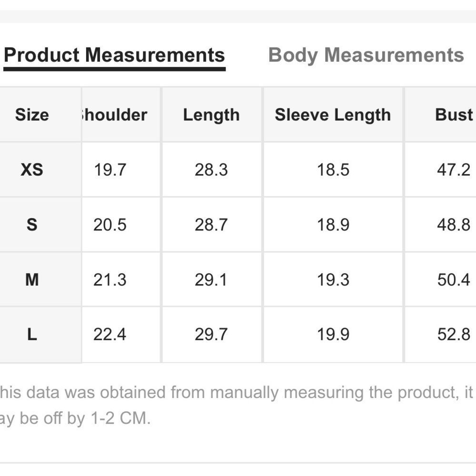Click the Size column header
476x476 pixels.
32,115
